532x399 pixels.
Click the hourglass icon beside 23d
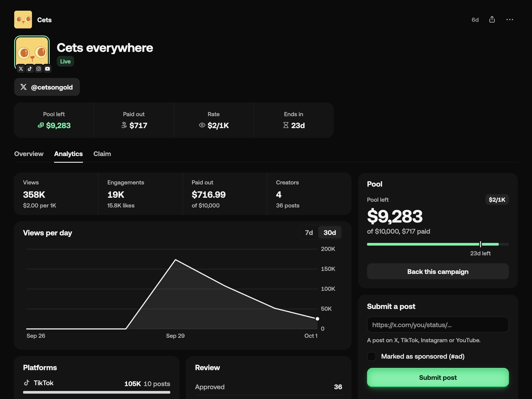tap(286, 125)
